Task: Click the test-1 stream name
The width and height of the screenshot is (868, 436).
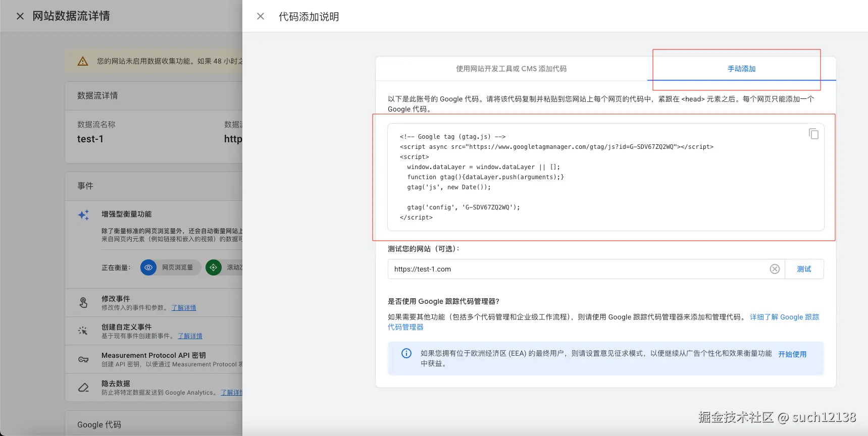Action: (90, 139)
